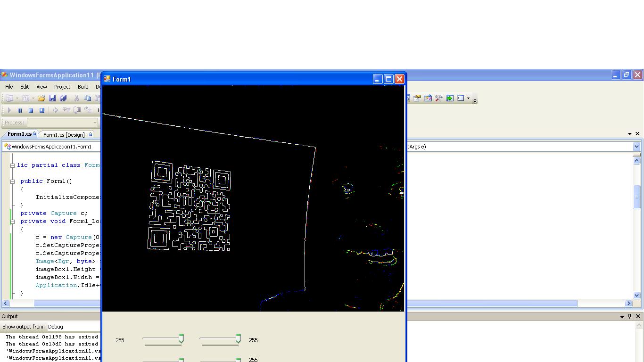The width and height of the screenshot is (644, 362).
Task: Open the File menu
Action: point(9,87)
